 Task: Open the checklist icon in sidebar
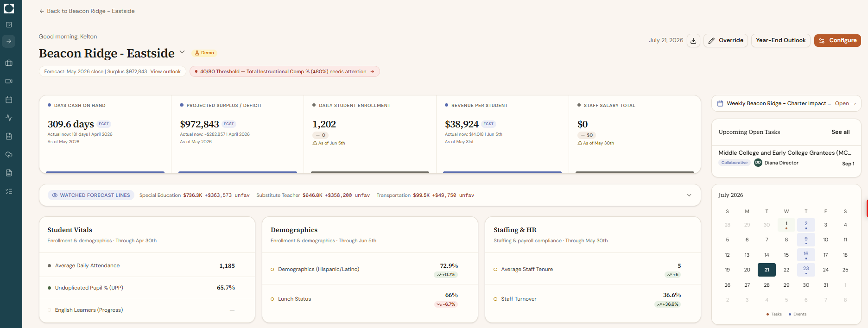click(9, 191)
